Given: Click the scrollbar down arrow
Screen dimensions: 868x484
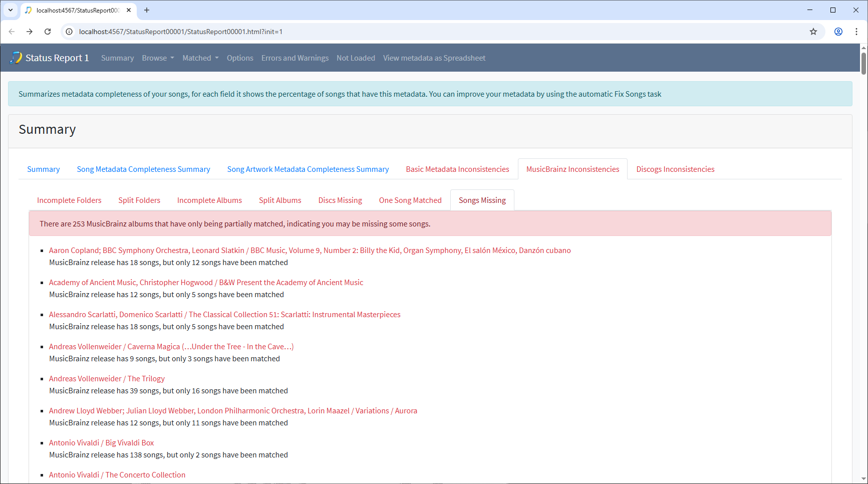Looking at the screenshot, I should pyautogui.click(x=863, y=478).
